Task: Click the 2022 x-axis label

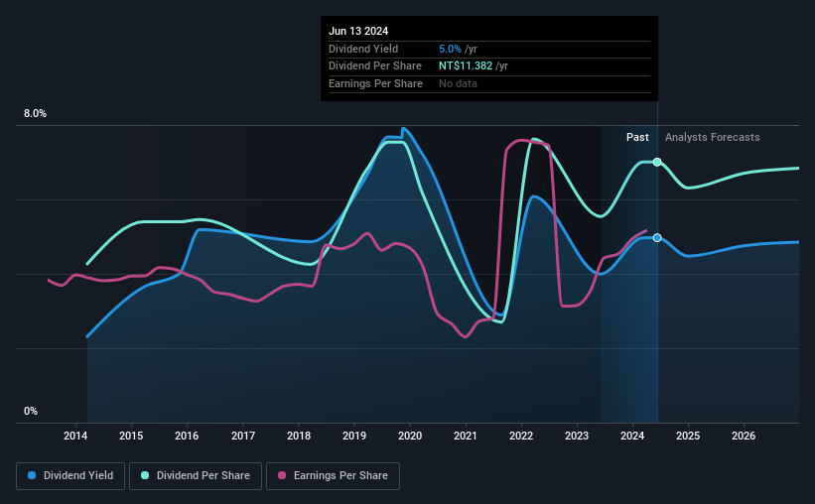Action: (x=521, y=436)
